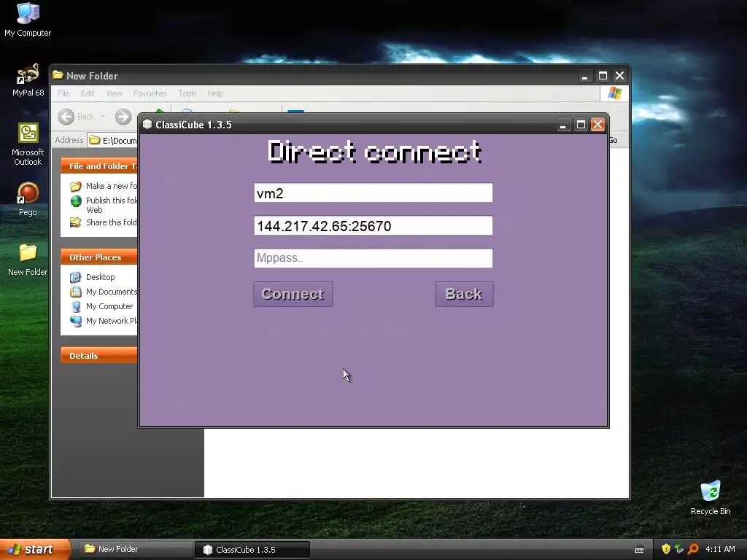Maximize the New Folder window
The width and height of the screenshot is (747, 560).
[603, 76]
